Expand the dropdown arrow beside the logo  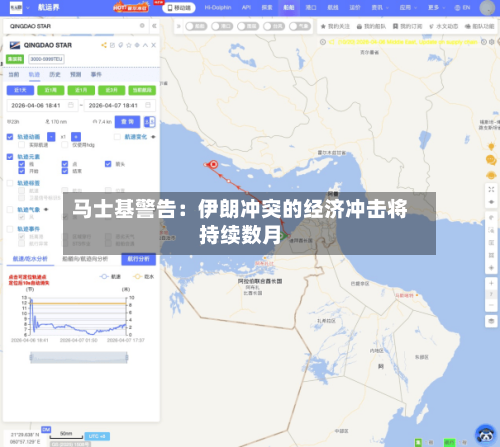pos(28,8)
